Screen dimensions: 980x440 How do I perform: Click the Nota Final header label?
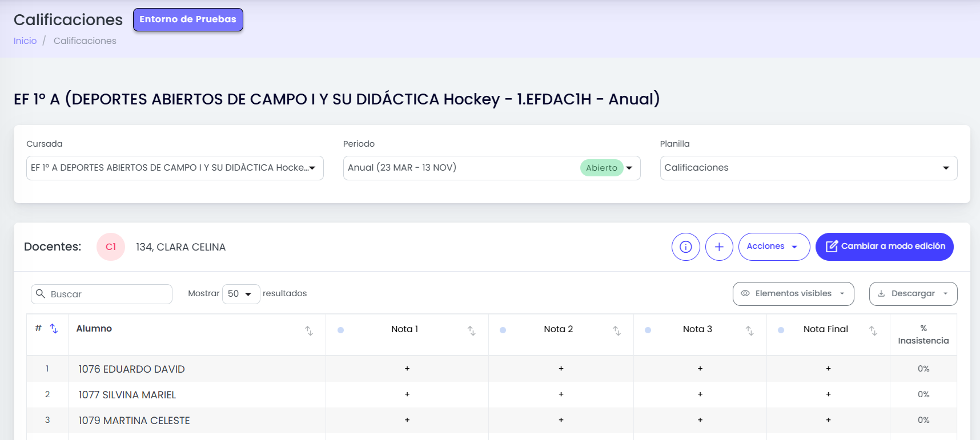pos(826,329)
